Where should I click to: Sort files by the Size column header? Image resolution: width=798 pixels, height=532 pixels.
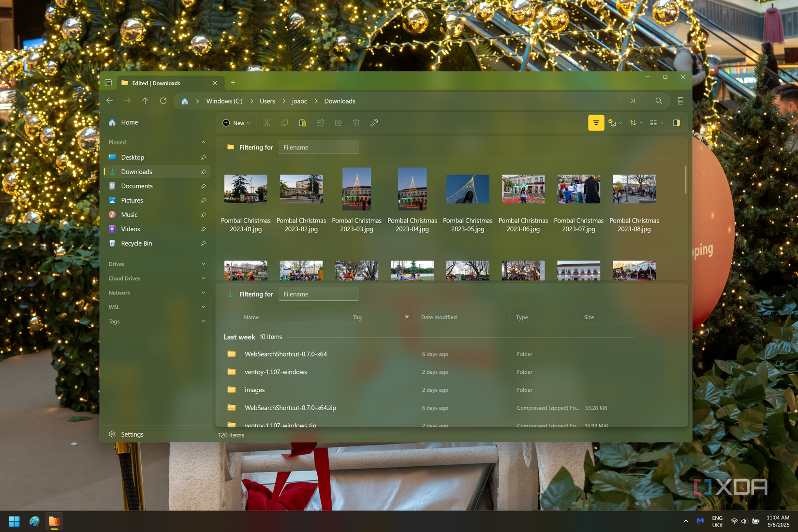point(589,317)
